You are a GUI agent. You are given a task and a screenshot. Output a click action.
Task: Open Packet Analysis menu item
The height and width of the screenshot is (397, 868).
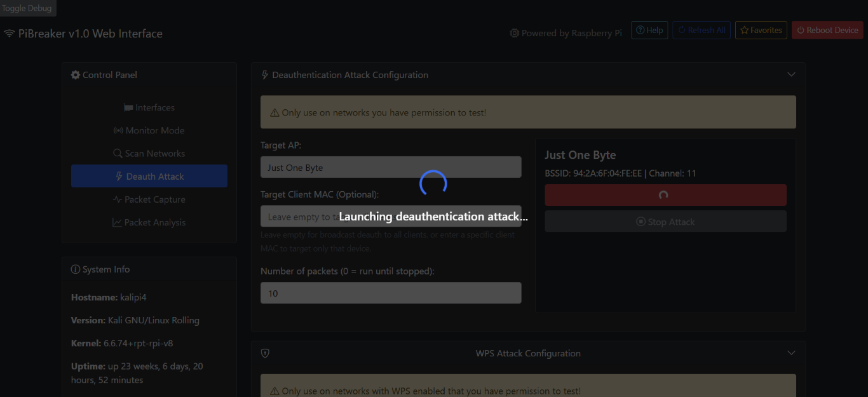[149, 222]
